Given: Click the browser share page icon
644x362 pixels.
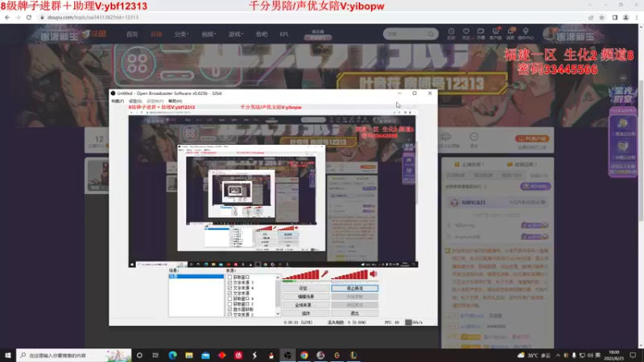Looking at the screenshot, I should coord(591,17).
